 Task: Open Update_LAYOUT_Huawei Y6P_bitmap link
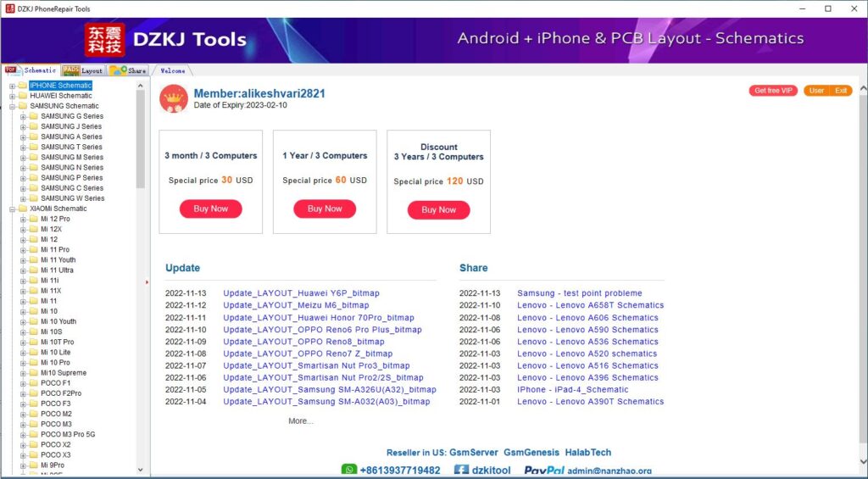coord(301,293)
